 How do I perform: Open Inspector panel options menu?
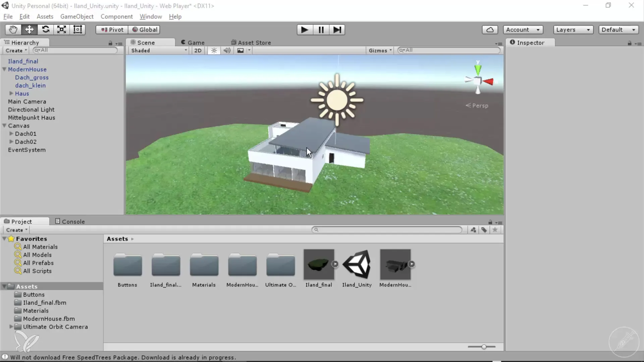pos(638,44)
